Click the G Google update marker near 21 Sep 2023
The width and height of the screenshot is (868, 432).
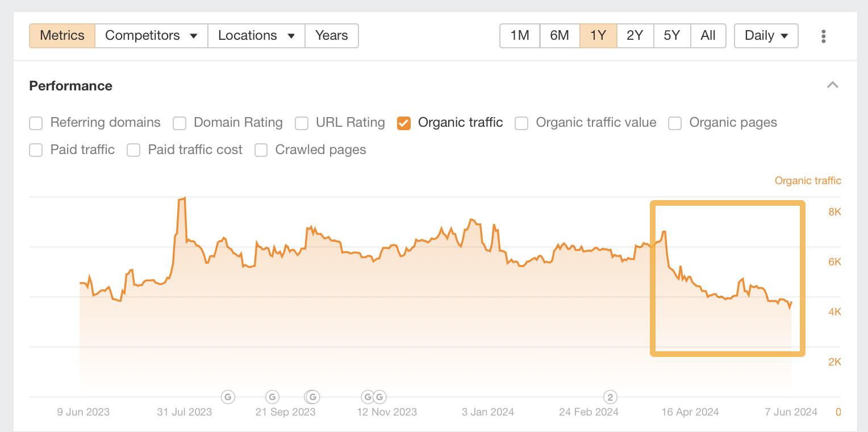(x=312, y=397)
